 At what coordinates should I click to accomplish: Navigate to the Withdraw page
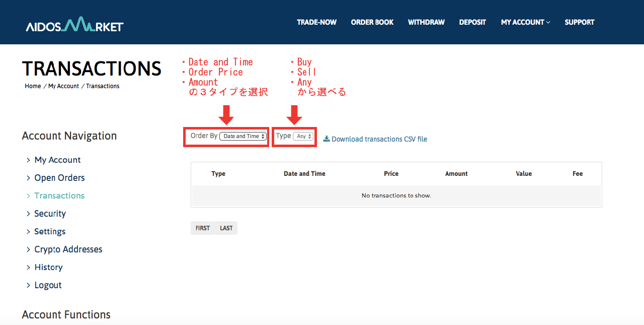426,22
